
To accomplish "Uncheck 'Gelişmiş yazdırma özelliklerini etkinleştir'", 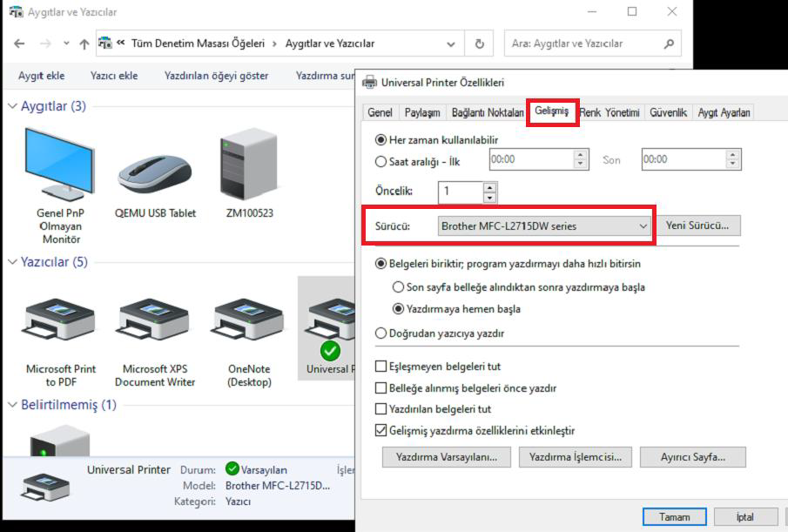I will (381, 430).
